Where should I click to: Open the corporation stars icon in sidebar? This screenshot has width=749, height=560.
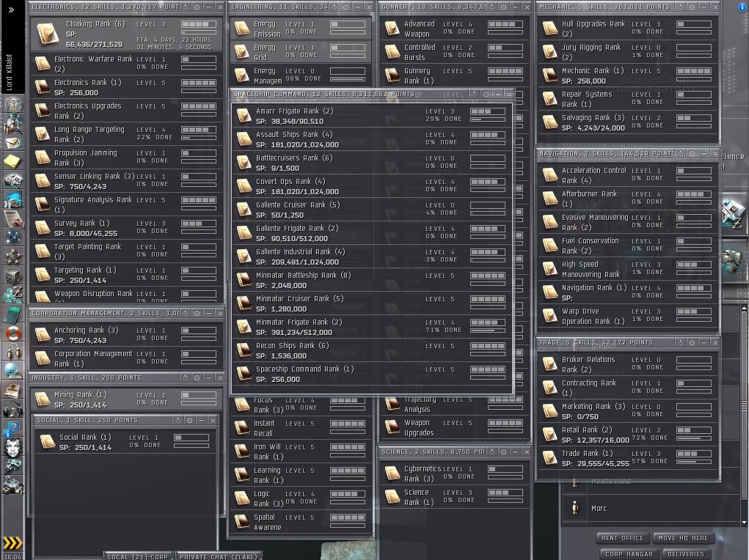tap(13, 257)
